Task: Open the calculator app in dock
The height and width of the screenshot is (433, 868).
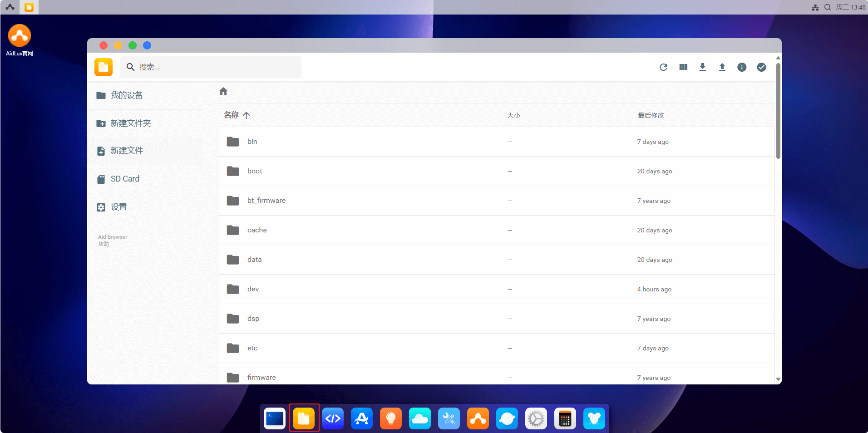Action: (565, 418)
